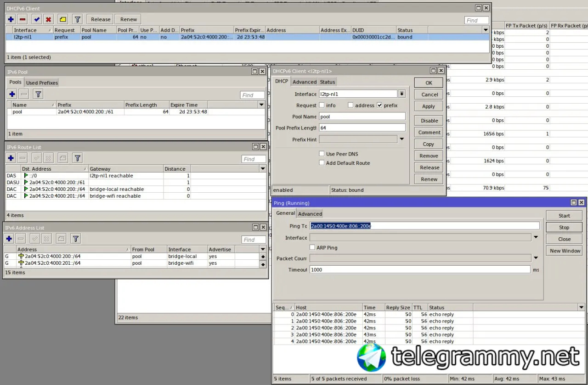This screenshot has height=385, width=588.
Task: Select the ::/0 default route row
Action: (x=136, y=176)
